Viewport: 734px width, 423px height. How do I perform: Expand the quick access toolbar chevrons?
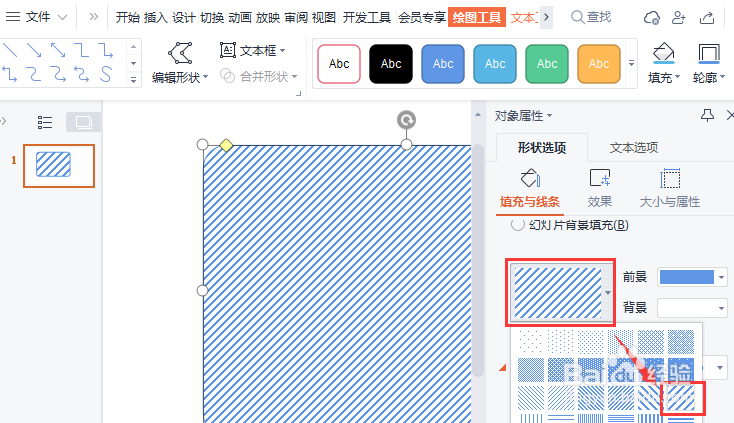[x=94, y=17]
